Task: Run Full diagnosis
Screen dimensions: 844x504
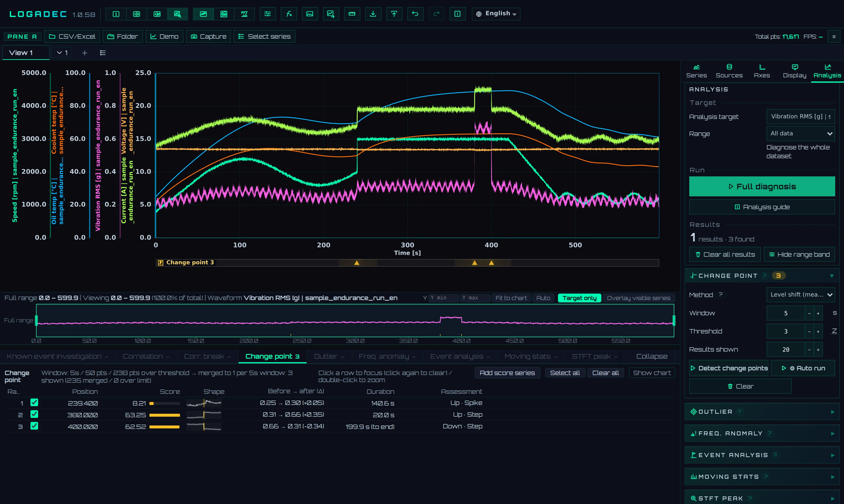Action: [762, 186]
